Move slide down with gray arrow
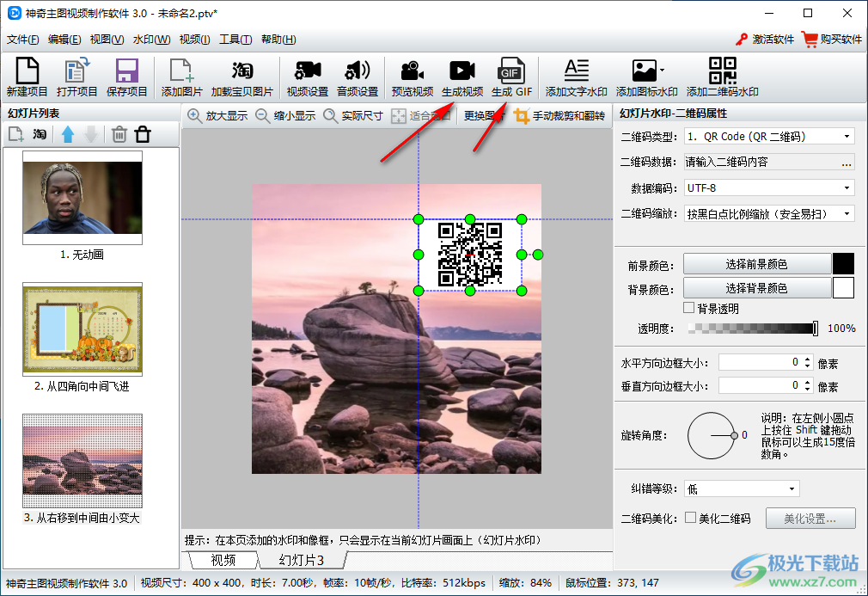This screenshot has width=868, height=596. 91,134
